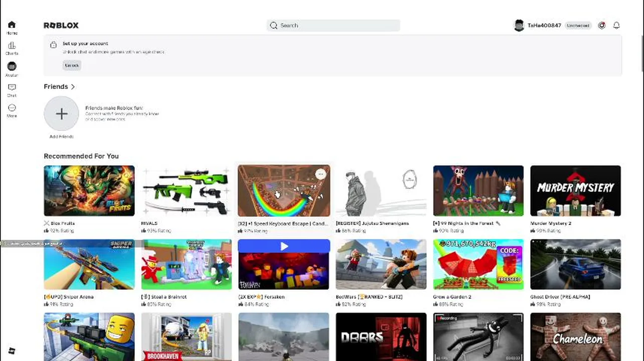
Task: Click the Jujutsu Shenanigans title text
Action: (x=372, y=223)
